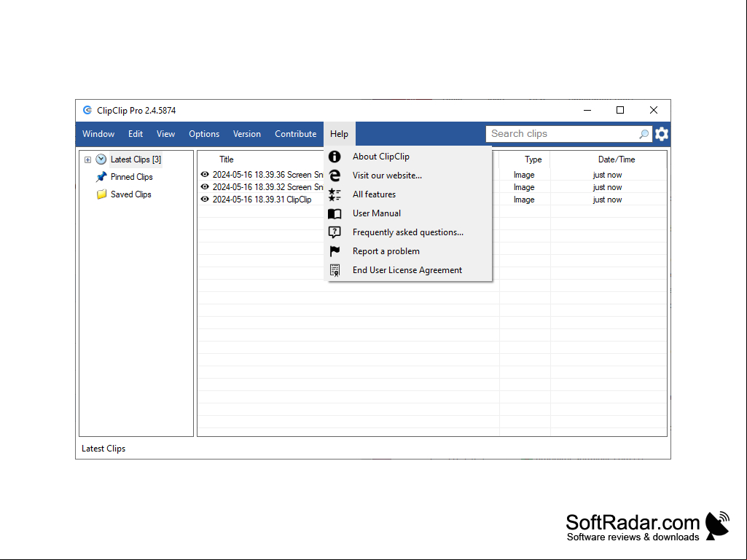Select Latest Clips [3] in the tree
The width and height of the screenshot is (747, 560).
pyautogui.click(x=136, y=159)
